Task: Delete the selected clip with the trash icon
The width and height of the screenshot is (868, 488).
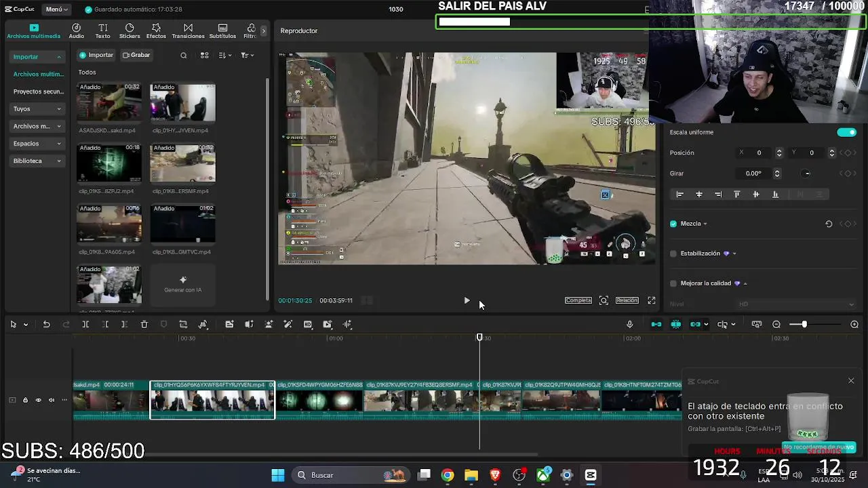Action: (144, 325)
